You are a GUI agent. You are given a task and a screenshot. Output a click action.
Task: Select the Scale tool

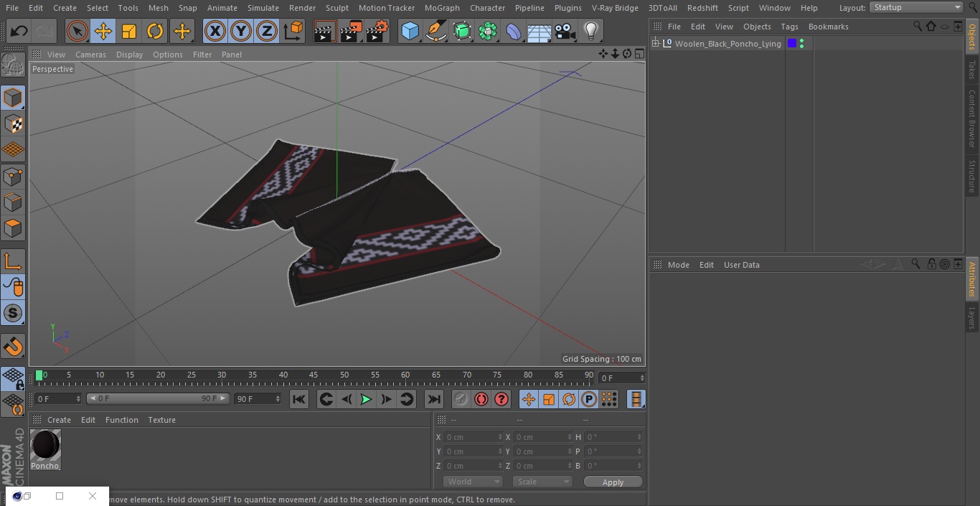pos(129,31)
